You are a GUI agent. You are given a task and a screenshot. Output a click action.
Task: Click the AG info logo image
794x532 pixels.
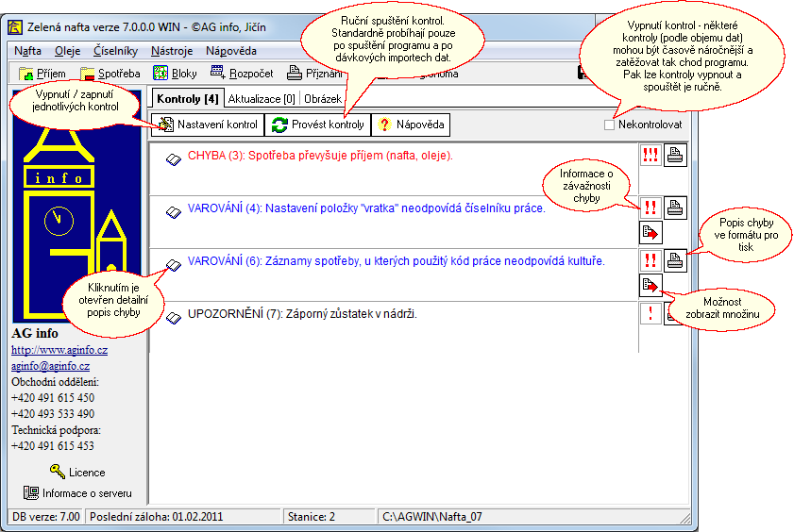77,207
